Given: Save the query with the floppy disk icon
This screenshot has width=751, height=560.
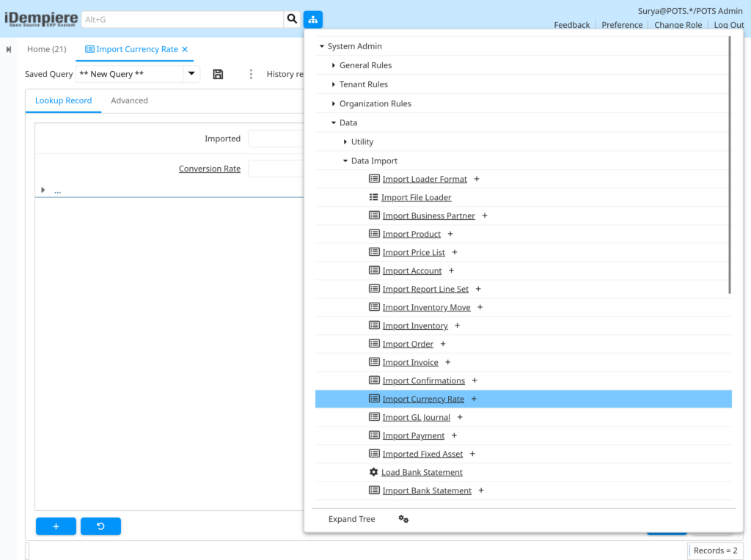Looking at the screenshot, I should (x=218, y=74).
